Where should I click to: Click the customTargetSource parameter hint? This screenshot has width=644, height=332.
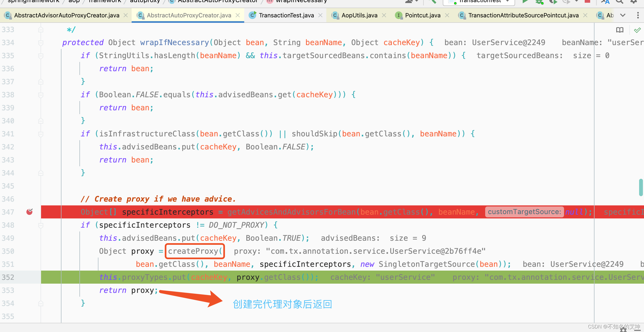tap(524, 212)
